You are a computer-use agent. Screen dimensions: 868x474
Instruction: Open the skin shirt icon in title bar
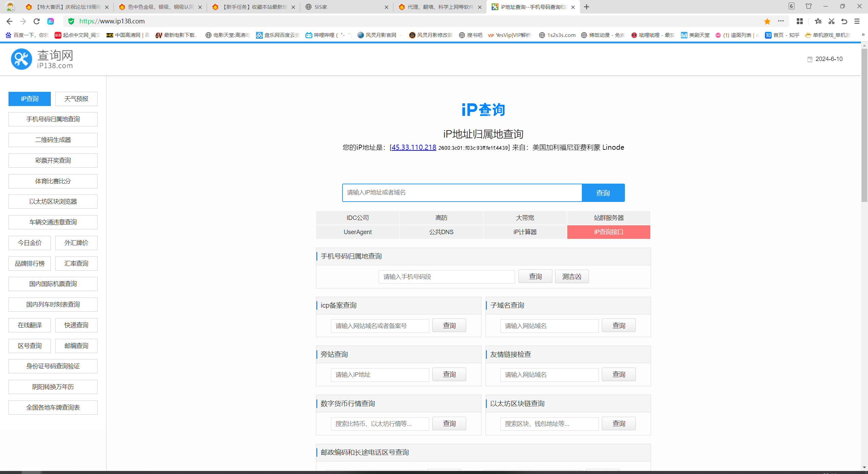(809, 6)
